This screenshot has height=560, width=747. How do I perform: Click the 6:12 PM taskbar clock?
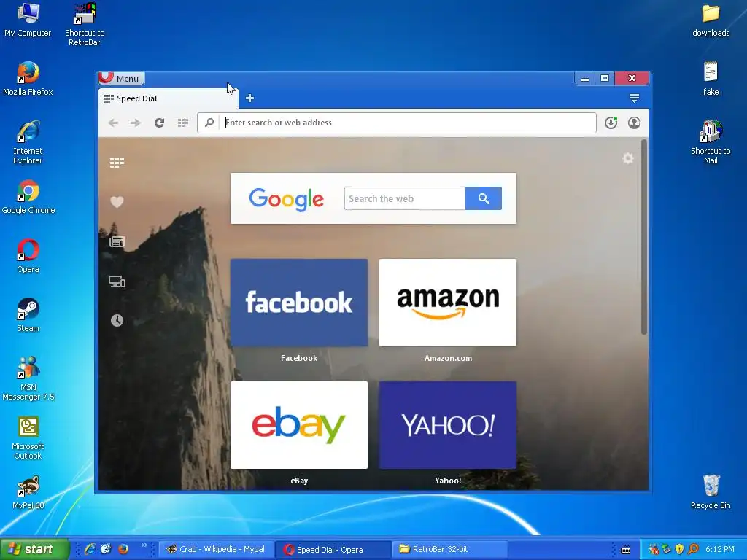coord(719,550)
